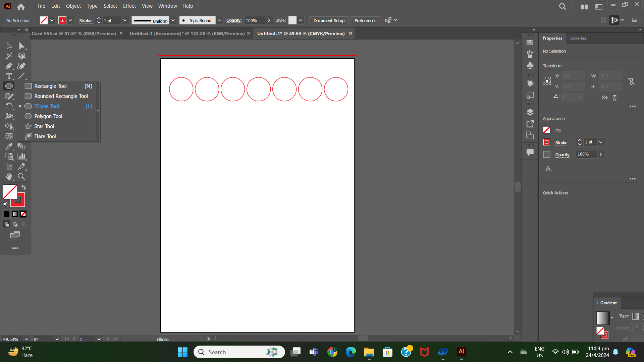The image size is (644, 362).
Task: Set paint mode to Gradient
Action: pyautogui.click(x=15, y=214)
